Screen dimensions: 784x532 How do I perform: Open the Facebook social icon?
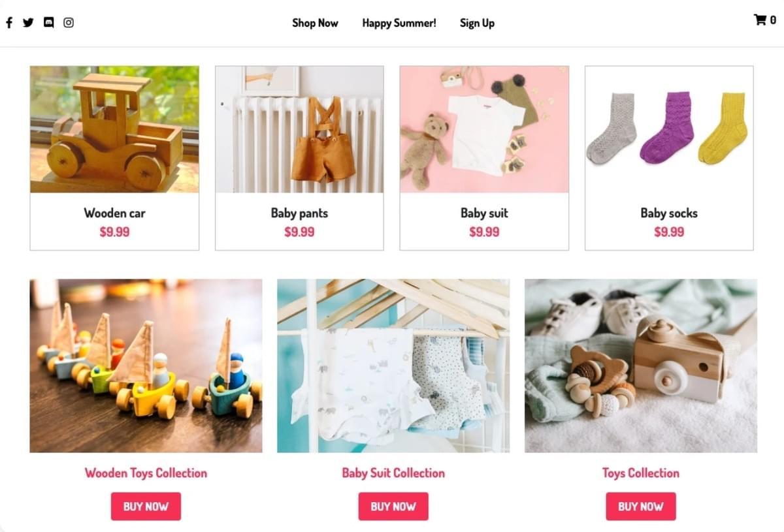pos(9,23)
